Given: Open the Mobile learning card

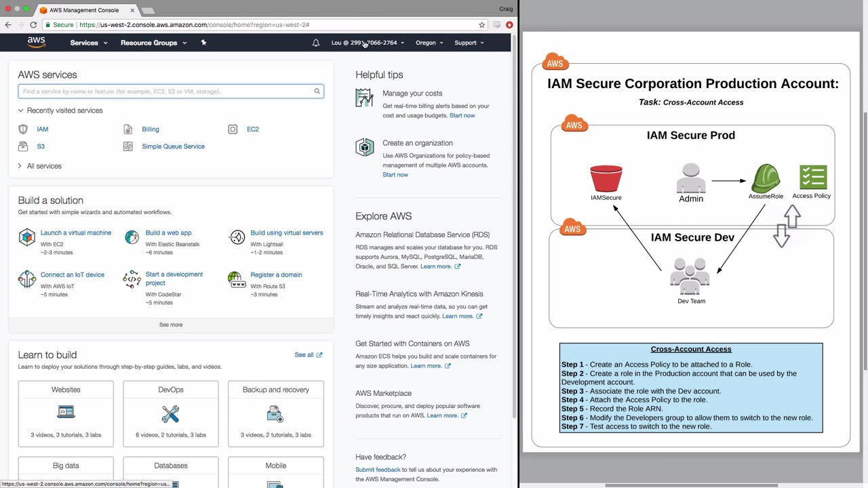Looking at the screenshot, I should pos(276,472).
